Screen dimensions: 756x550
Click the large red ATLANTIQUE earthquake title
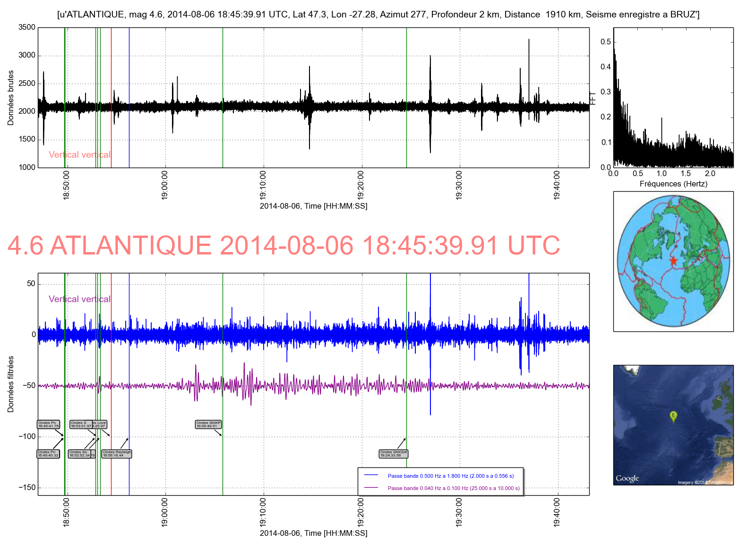[283, 245]
